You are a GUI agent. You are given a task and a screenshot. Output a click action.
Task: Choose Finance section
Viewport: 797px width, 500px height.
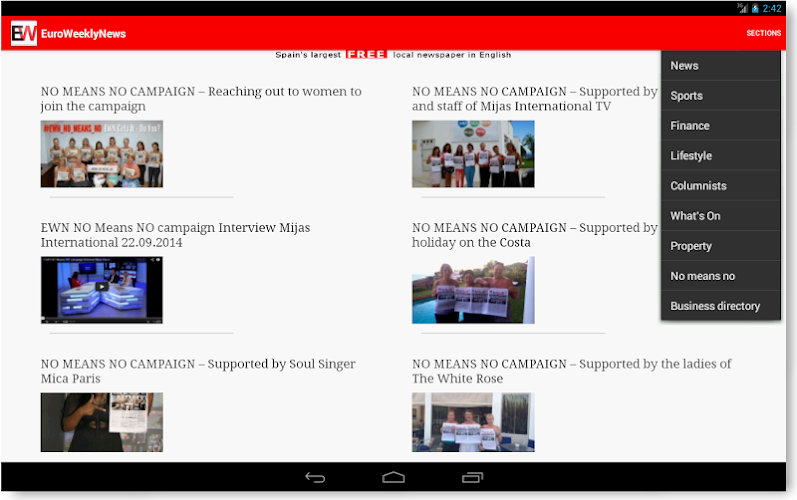[721, 126]
